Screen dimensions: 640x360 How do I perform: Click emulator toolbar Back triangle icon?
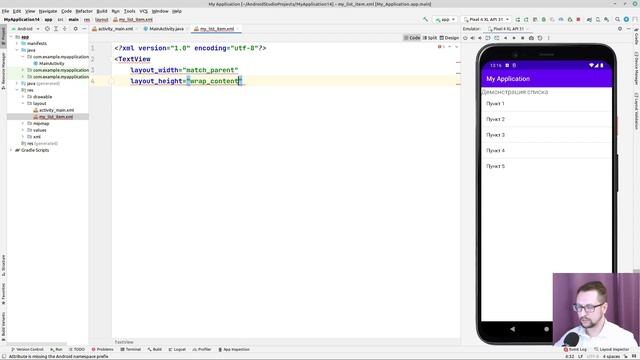click(506, 38)
